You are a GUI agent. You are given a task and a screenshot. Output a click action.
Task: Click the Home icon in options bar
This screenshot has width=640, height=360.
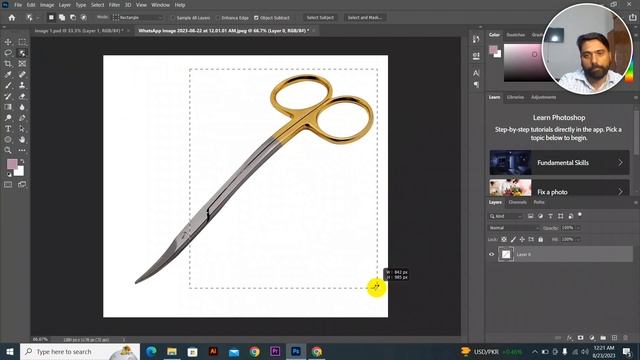click(12, 18)
